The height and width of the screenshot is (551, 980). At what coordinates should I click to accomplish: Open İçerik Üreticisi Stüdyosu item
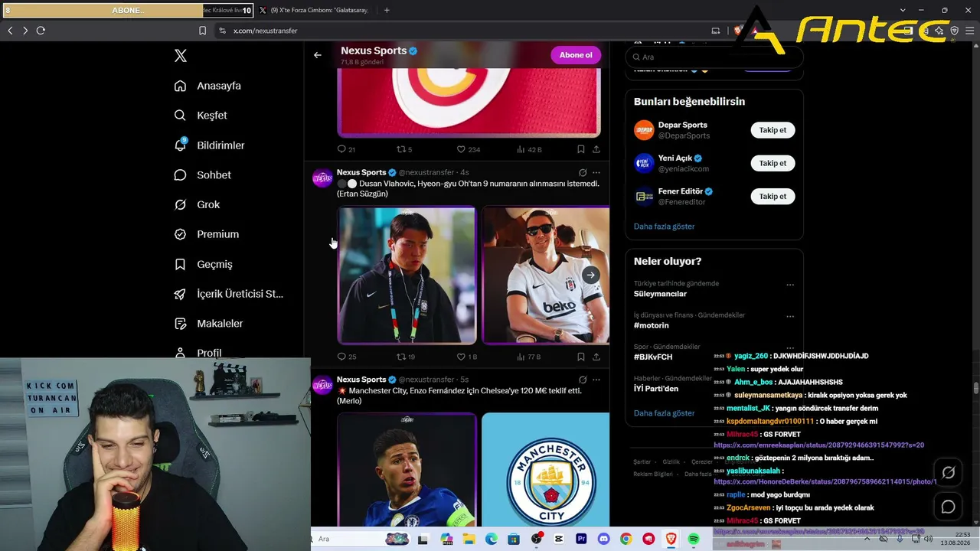[229, 294]
